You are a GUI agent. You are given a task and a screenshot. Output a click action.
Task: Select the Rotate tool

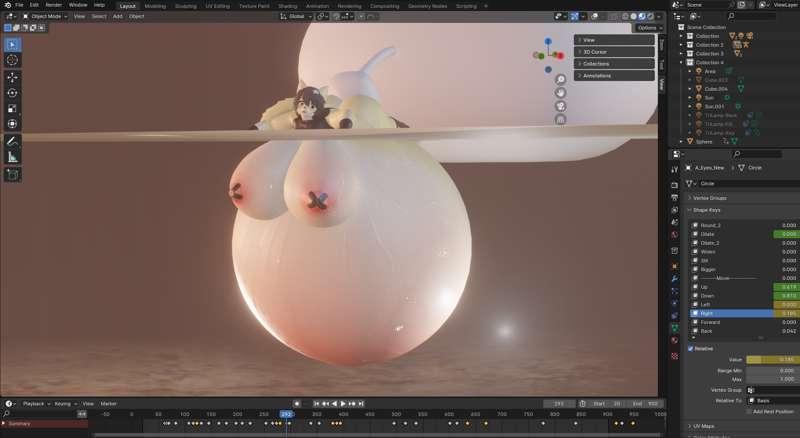point(12,93)
